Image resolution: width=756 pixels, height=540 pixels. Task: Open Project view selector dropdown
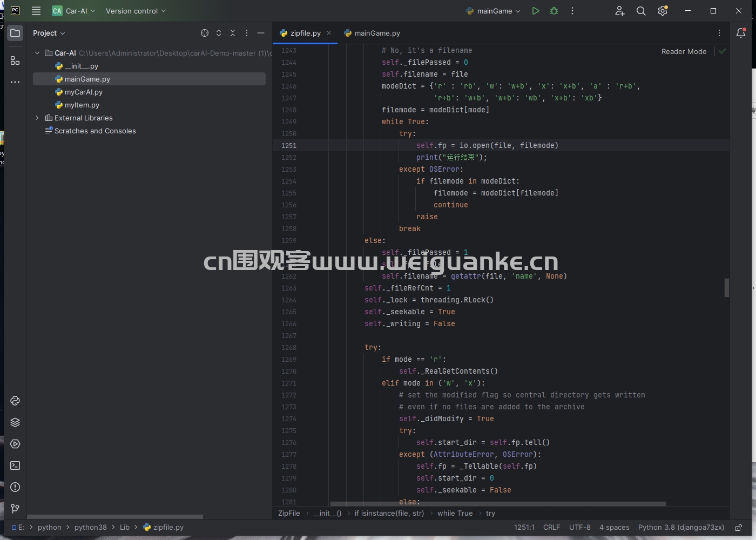pyautogui.click(x=49, y=33)
